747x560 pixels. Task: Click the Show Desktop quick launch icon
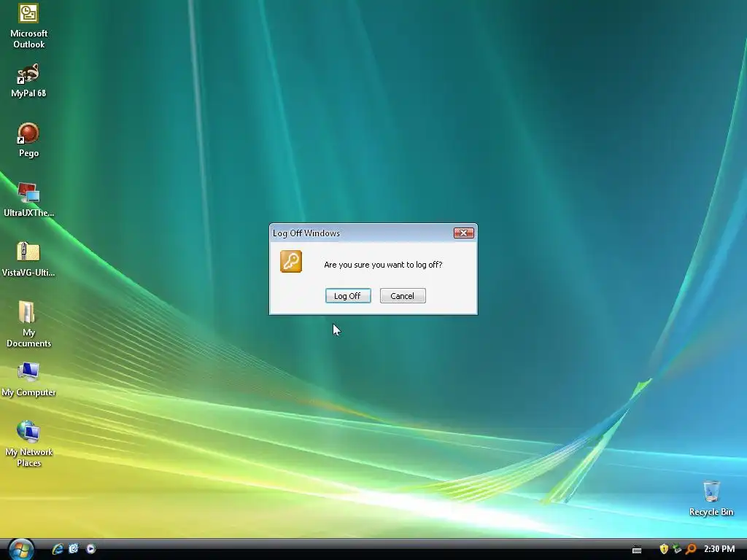74,549
